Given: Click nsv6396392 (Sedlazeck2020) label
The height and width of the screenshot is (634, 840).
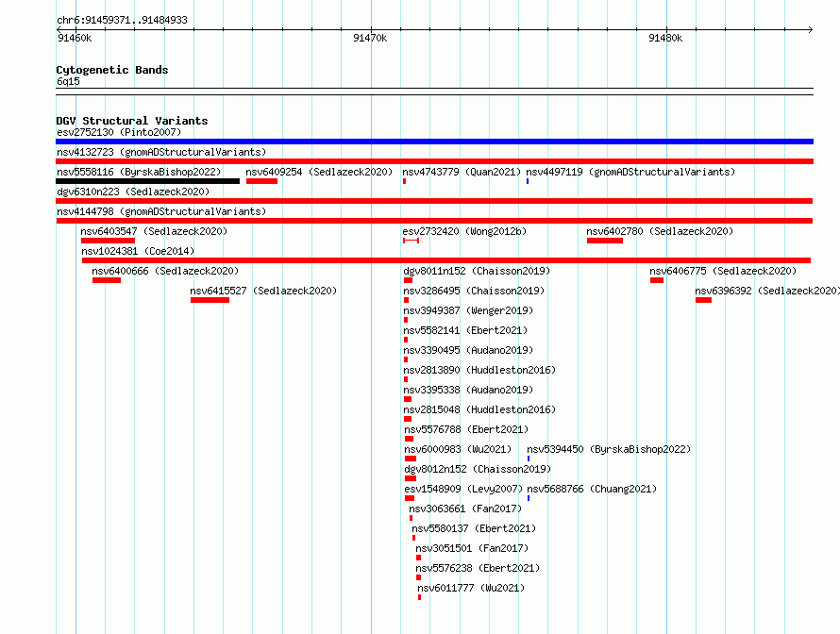Looking at the screenshot, I should click(x=767, y=291).
